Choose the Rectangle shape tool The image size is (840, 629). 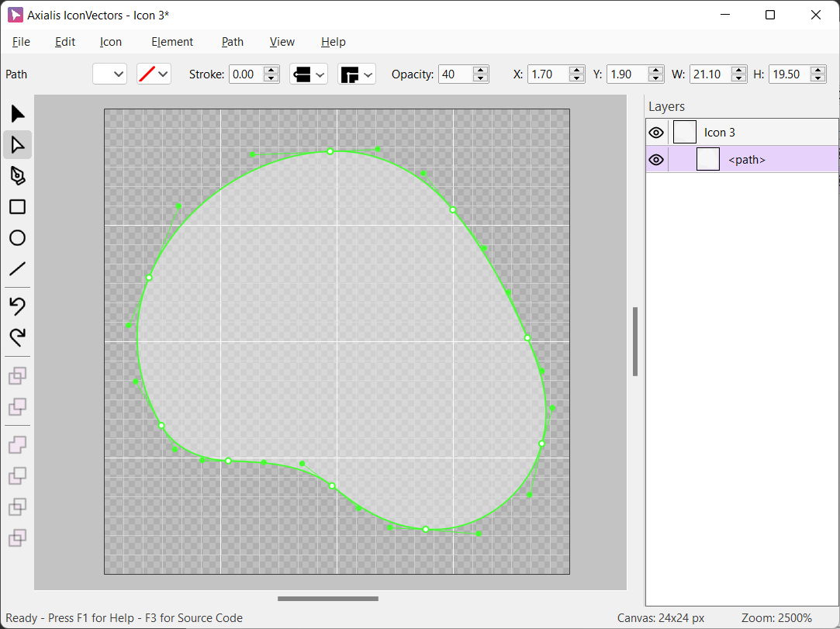tap(17, 207)
